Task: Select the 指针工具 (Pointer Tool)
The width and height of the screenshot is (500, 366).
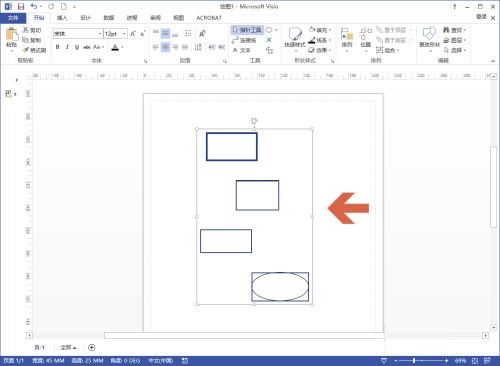Action: click(247, 30)
